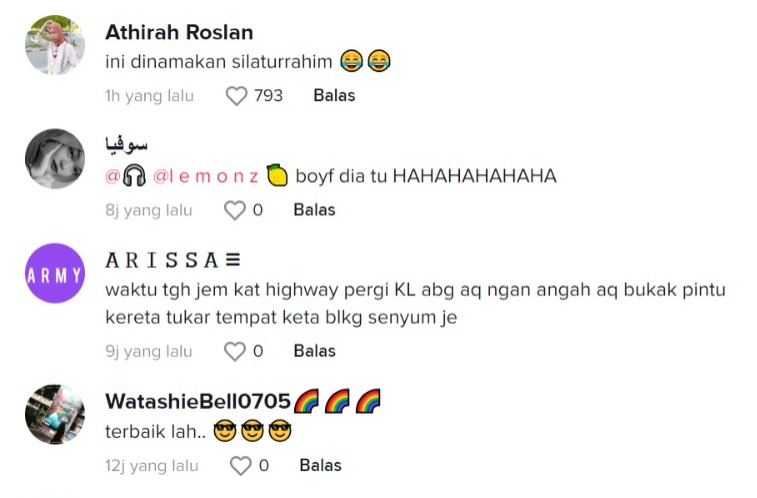The width and height of the screenshot is (757, 498).
Task: Tap heart icon on سوفيا's comment
Action: click(x=235, y=210)
